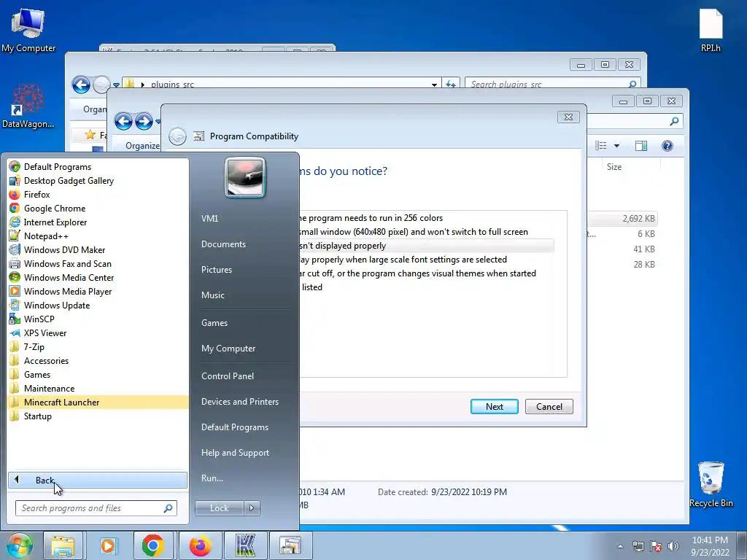Launch Windows Media Center
The height and width of the screenshot is (560, 747).
click(x=69, y=277)
